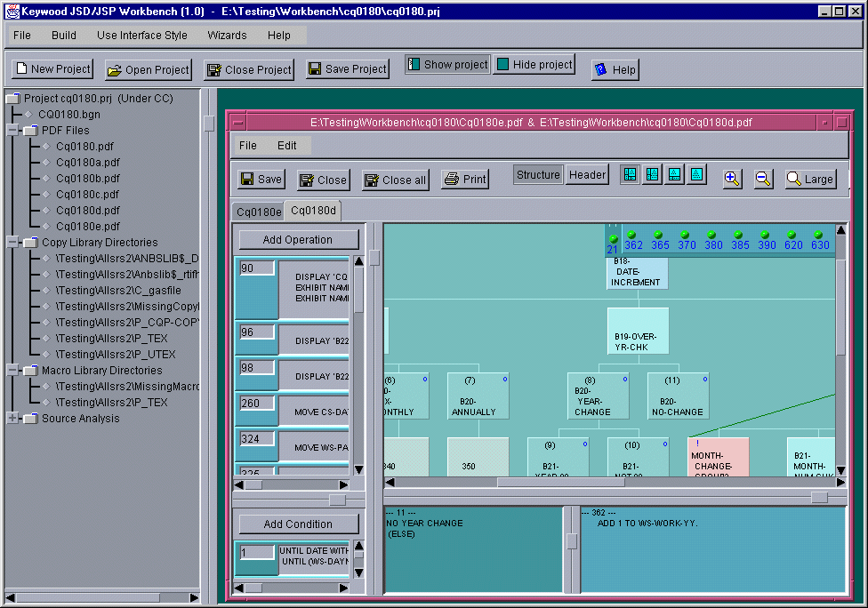The image size is (868, 608).
Task: Switch to the Cq0180e tab
Action: point(259,212)
